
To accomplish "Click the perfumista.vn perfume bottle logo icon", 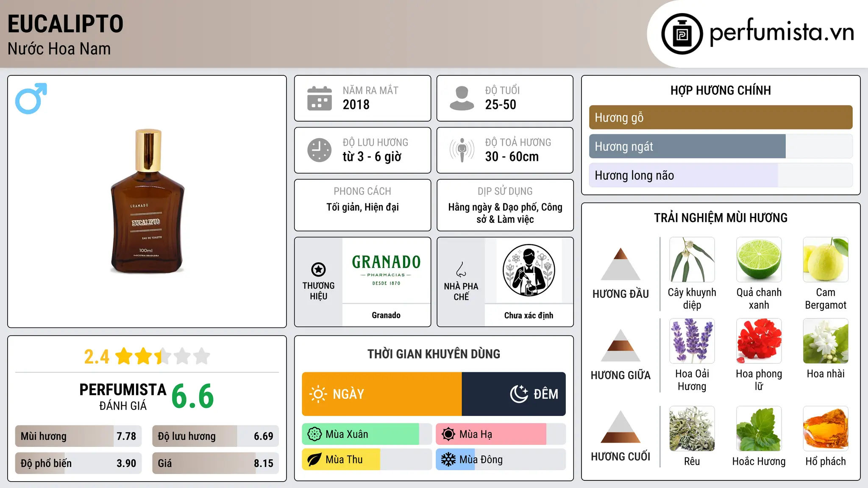I will pos(682,34).
